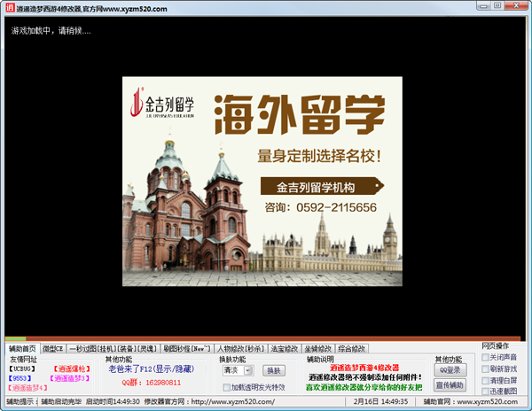Click the 海外留学 advertisement banner
This screenshot has width=532, height=411.
[262, 182]
